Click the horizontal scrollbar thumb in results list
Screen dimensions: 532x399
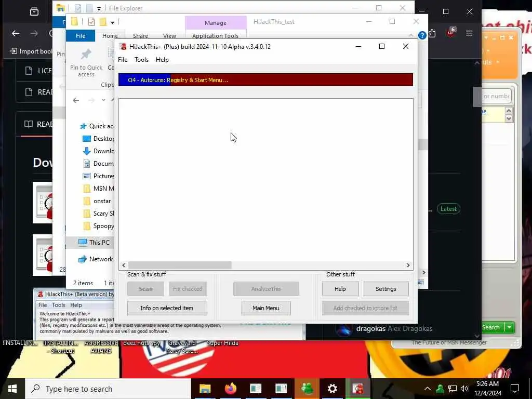pyautogui.click(x=180, y=265)
